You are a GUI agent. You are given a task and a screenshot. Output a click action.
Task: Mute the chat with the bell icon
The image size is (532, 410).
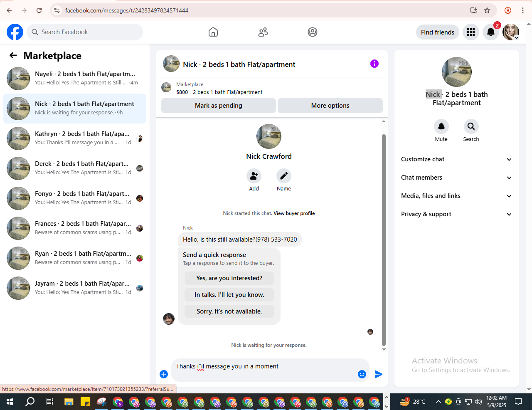click(441, 126)
